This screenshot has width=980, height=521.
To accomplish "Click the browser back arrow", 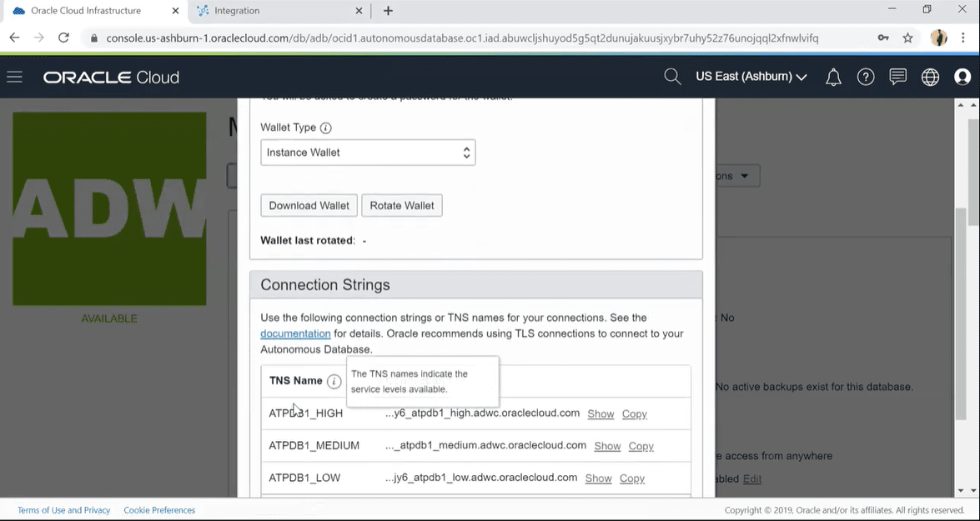I will pyautogui.click(x=14, y=38).
